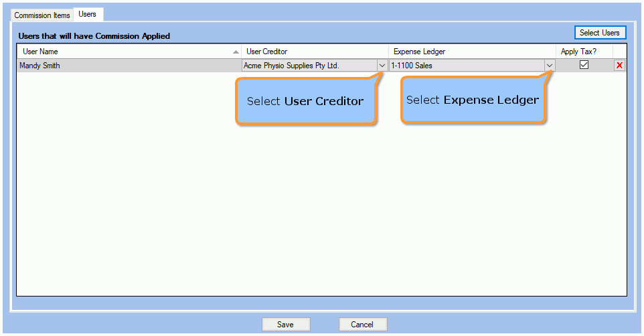Screen dimensions: 644x336
Task: Click the empty area of the users grid
Action: 321,205
